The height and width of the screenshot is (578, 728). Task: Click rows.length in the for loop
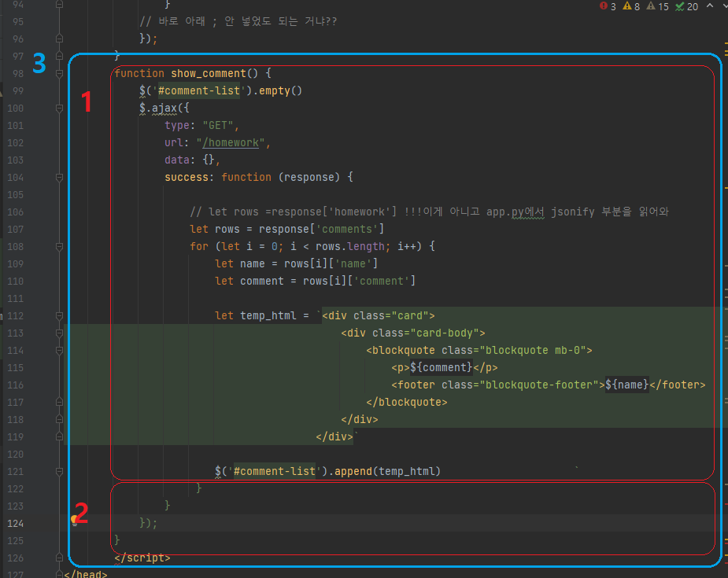(350, 247)
